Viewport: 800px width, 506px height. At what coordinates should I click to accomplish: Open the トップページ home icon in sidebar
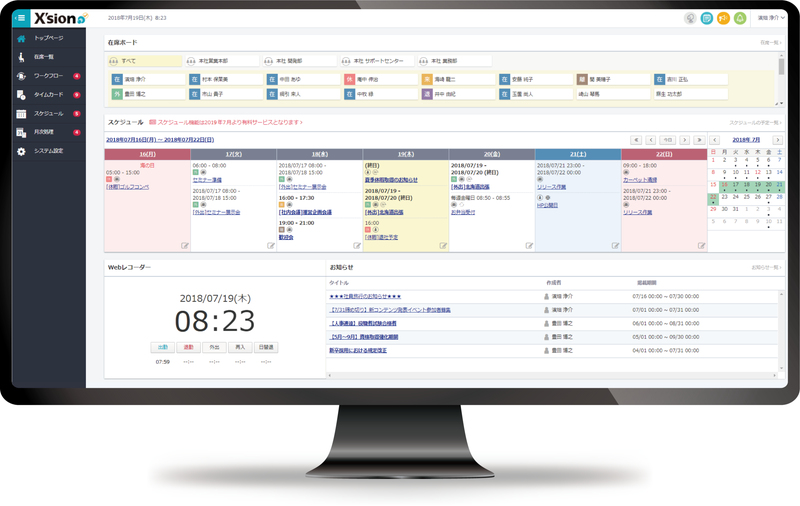click(21, 38)
